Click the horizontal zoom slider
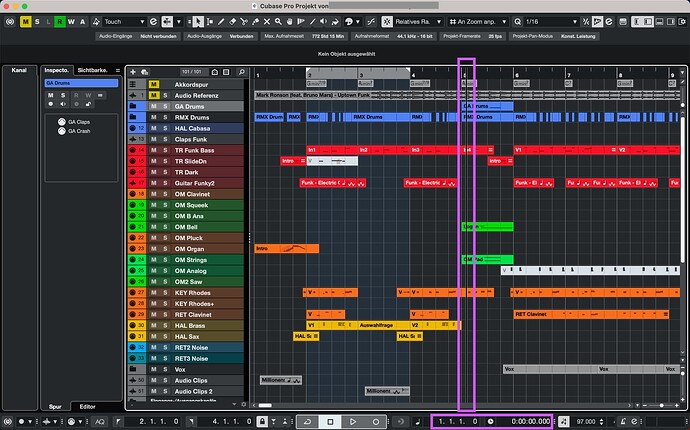This screenshot has height=430, width=690. tap(661, 405)
